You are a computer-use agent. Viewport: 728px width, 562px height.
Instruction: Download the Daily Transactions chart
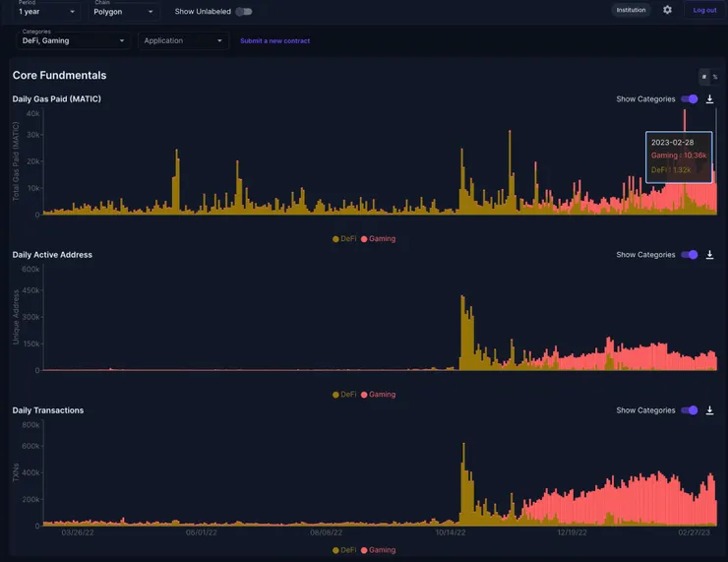pos(709,410)
